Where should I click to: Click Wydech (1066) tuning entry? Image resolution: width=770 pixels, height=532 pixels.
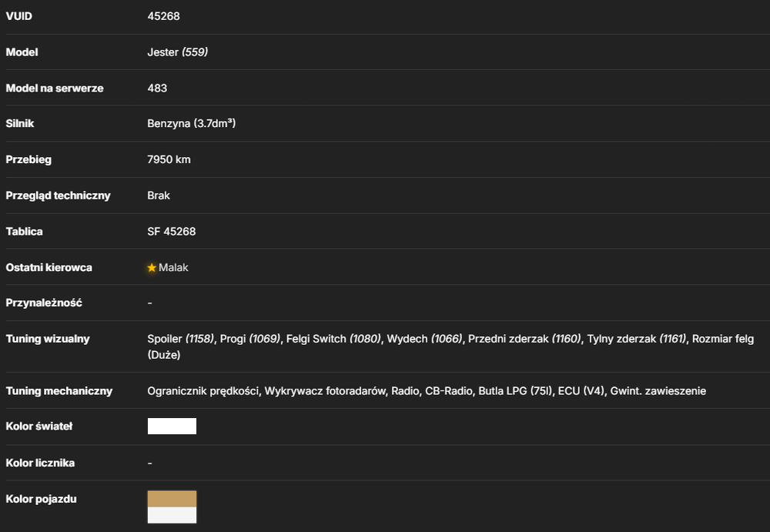[425, 339]
